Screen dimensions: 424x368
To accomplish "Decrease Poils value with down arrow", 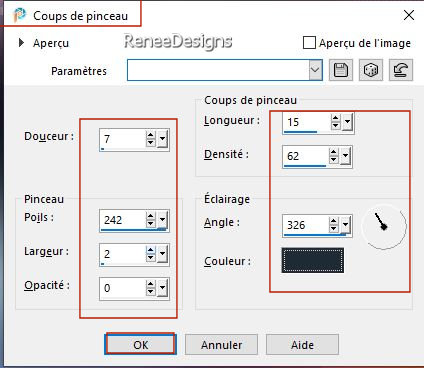I will 151,224.
